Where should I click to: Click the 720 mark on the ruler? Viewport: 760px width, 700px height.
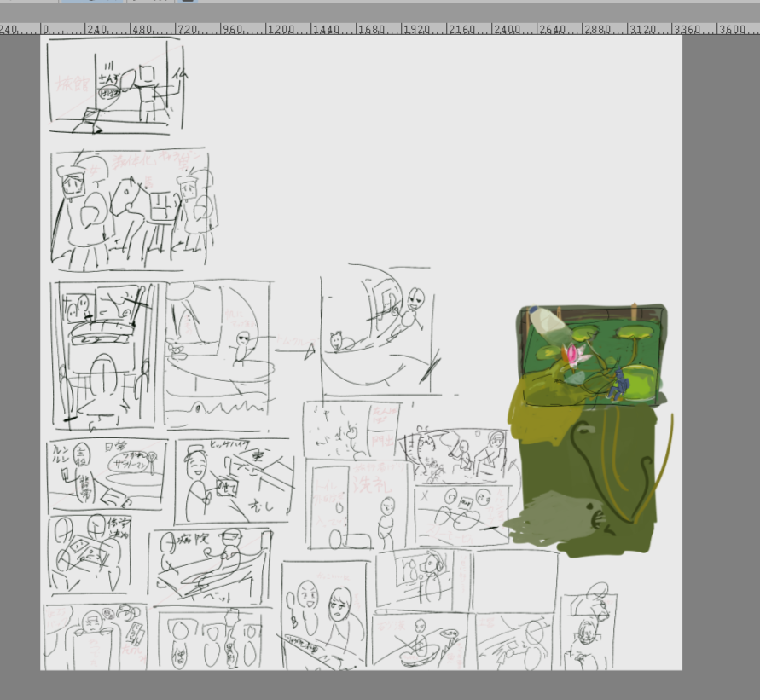click(188, 30)
